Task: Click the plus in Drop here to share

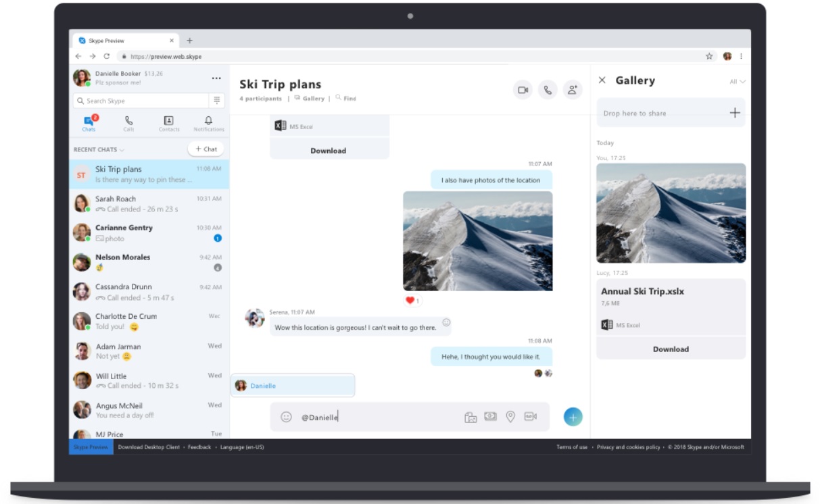Action: pyautogui.click(x=735, y=113)
